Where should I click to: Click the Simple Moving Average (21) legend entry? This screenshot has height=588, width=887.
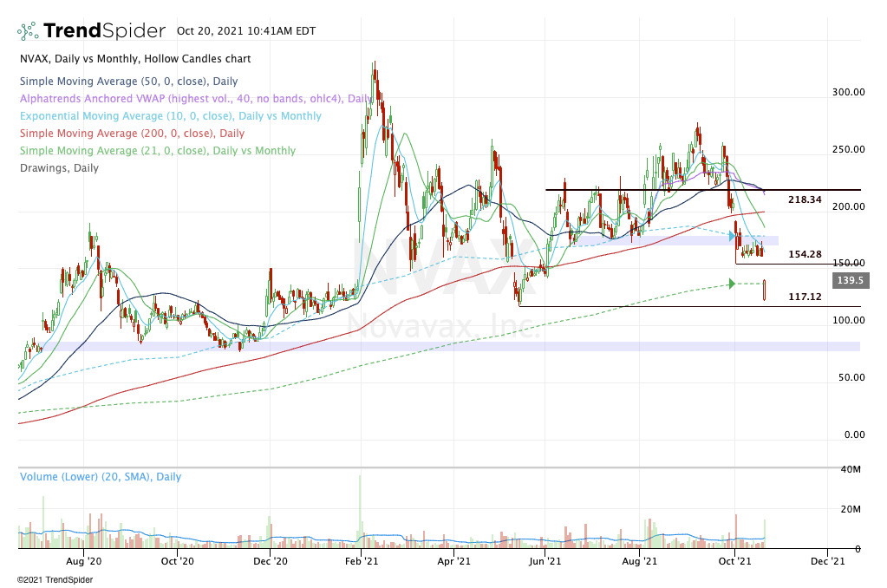pos(156,151)
